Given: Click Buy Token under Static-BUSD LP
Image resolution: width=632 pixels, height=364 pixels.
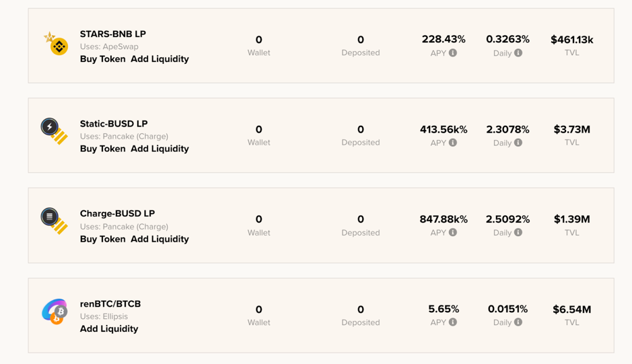Looking at the screenshot, I should point(102,149).
